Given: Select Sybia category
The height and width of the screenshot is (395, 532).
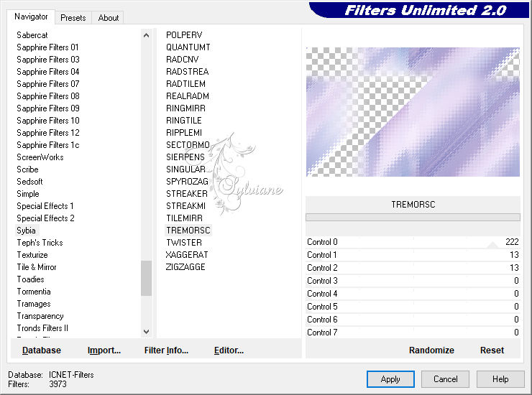Looking at the screenshot, I should coord(26,231).
